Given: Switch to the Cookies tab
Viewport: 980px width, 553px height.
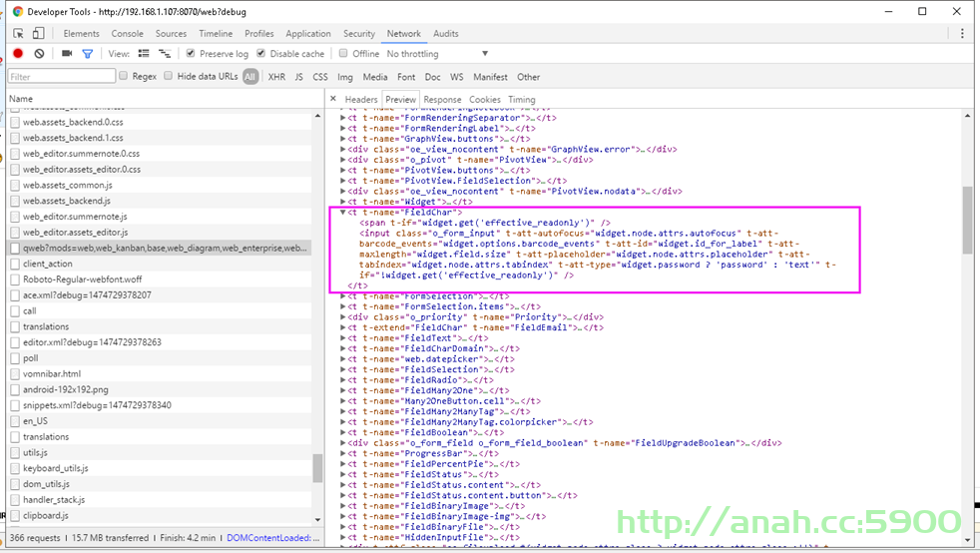Looking at the screenshot, I should (484, 100).
